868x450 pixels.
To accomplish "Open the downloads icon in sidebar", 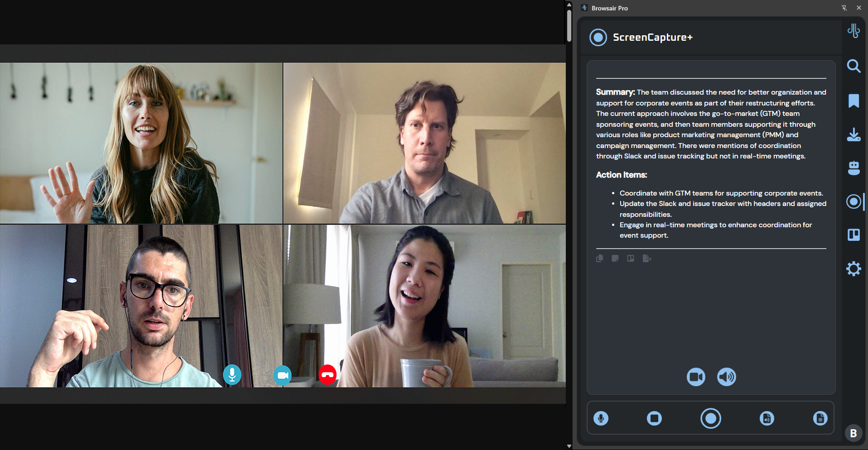I will [x=854, y=134].
